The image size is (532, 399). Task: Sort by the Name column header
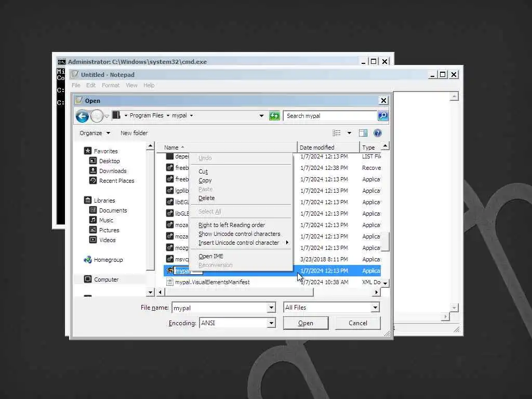click(x=227, y=147)
